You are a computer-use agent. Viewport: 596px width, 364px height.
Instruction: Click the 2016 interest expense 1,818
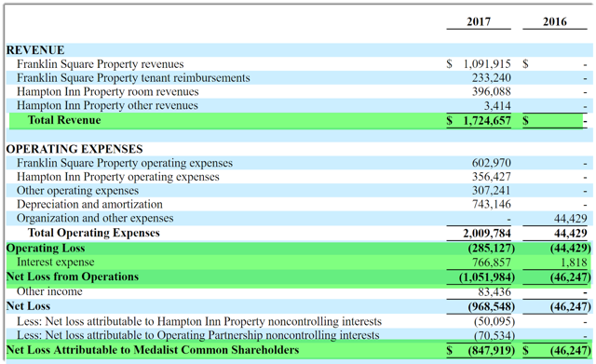click(x=575, y=263)
